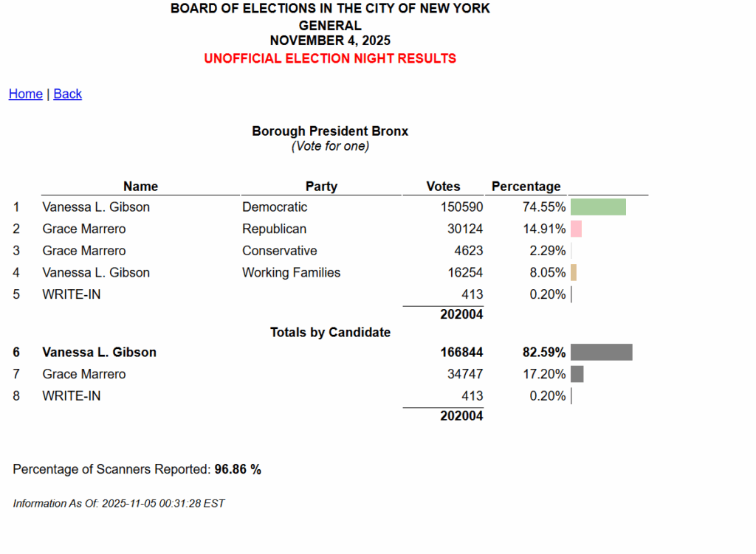Click the bold 166844 vote total
Screen dimensions: 756x554
pyautogui.click(x=461, y=353)
